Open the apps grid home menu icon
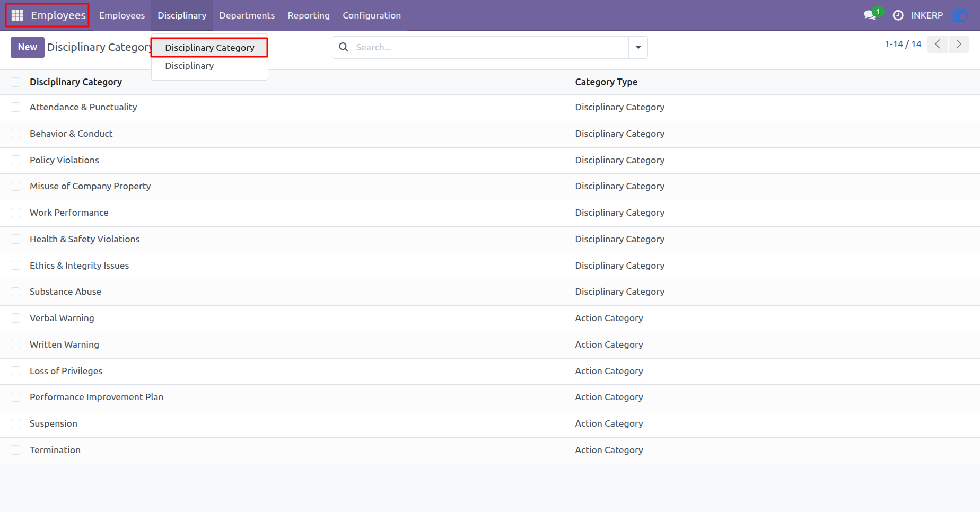Viewport: 980px width, 512px height. coord(17,15)
